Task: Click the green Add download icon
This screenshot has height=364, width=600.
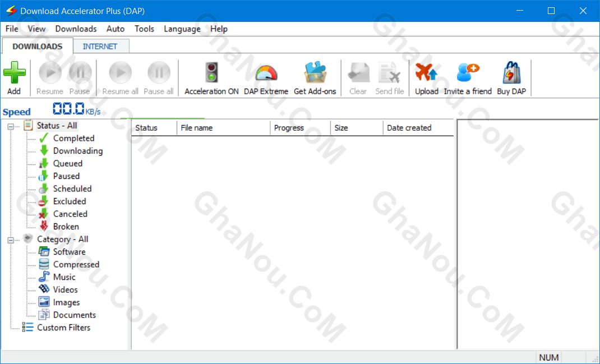Action: 14,73
